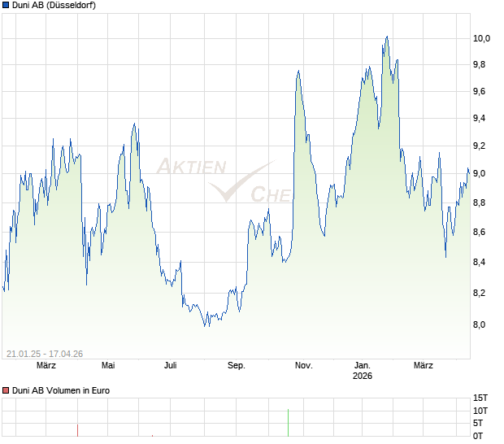The image size is (504, 444).
Task: Click the '9,6' price axis label
Action: [479, 92]
